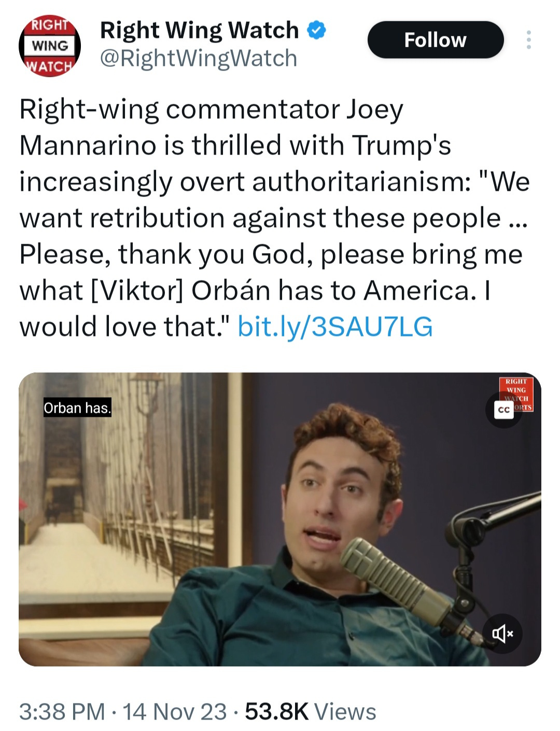Follow the Right Wing Watch account
Image resolution: width=560 pixels, height=731 pixels.
(x=436, y=40)
